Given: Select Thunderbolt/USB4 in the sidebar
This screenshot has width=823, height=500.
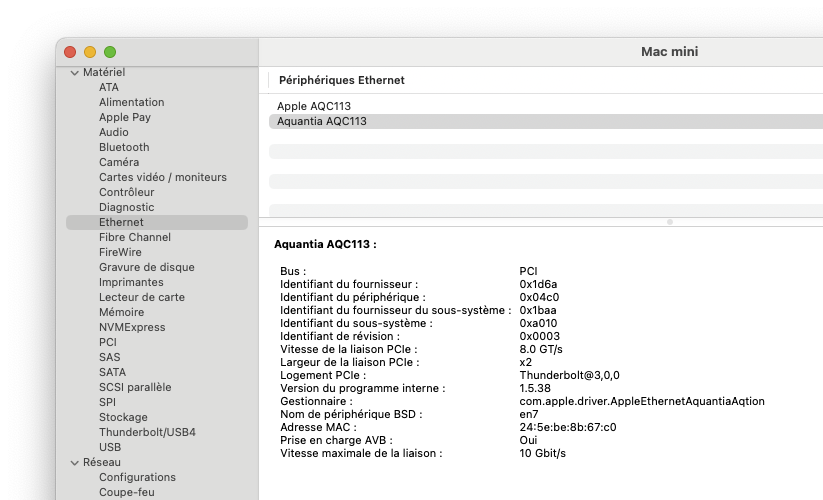Looking at the screenshot, I should click(x=147, y=432).
